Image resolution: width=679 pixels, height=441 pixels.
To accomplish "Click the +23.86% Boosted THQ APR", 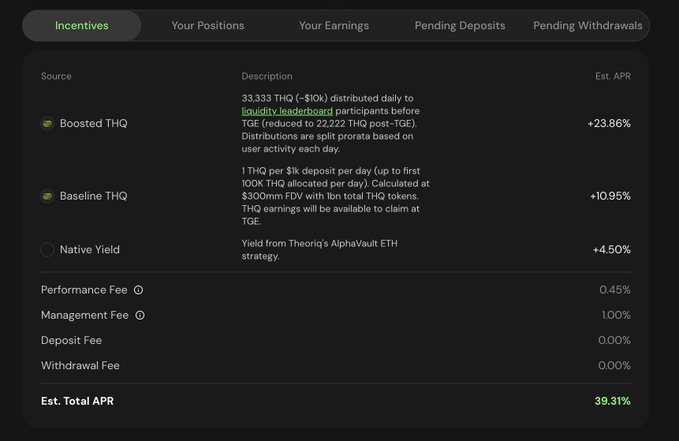I will click(x=609, y=123).
